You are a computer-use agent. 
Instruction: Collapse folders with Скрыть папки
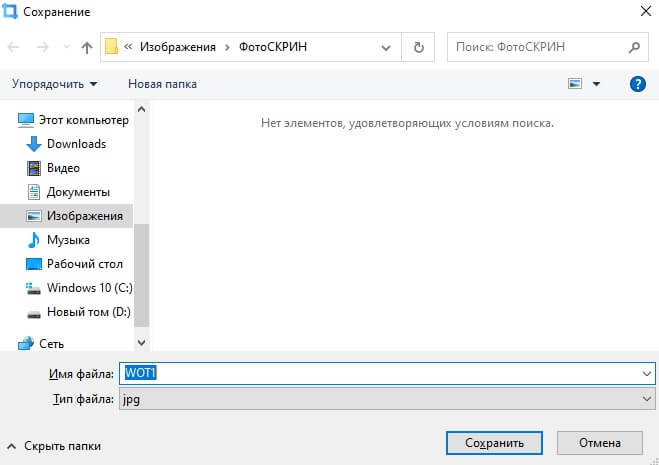pos(54,446)
